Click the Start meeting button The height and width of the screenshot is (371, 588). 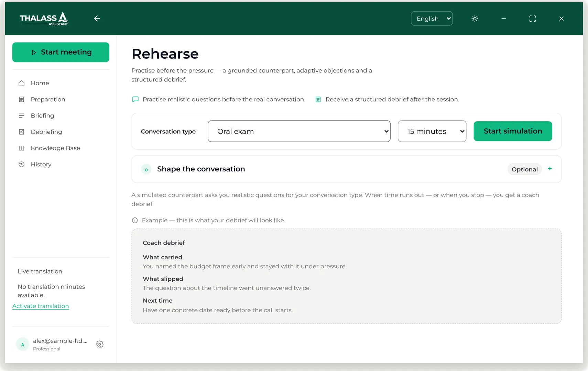point(61,52)
